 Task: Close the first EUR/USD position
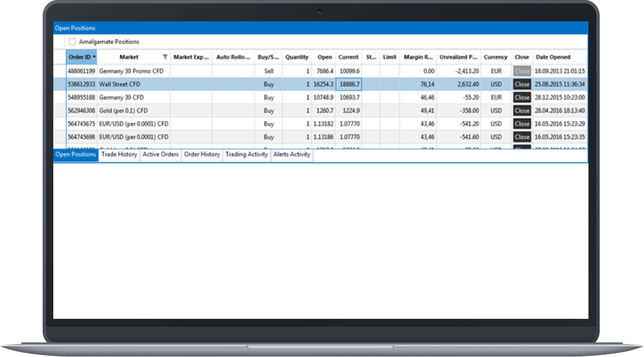point(522,123)
